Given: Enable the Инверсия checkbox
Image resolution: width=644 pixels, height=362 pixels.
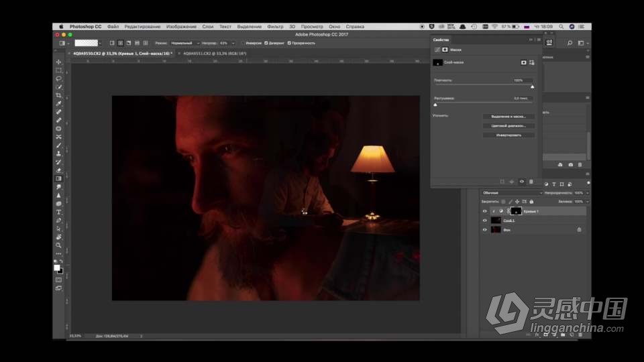Looking at the screenshot, I should click(244, 43).
